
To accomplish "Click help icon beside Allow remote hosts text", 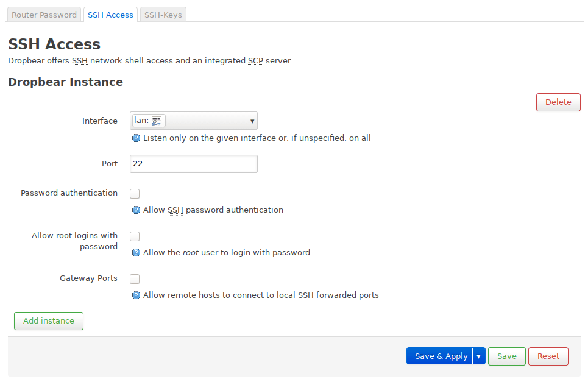I will pos(136,295).
